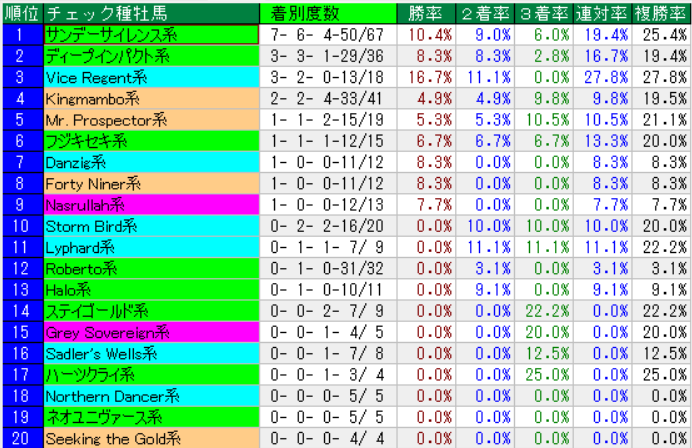The height and width of the screenshot is (448, 692).
Task: Click the record 3- 3- 1-29/36
Action: click(327, 56)
